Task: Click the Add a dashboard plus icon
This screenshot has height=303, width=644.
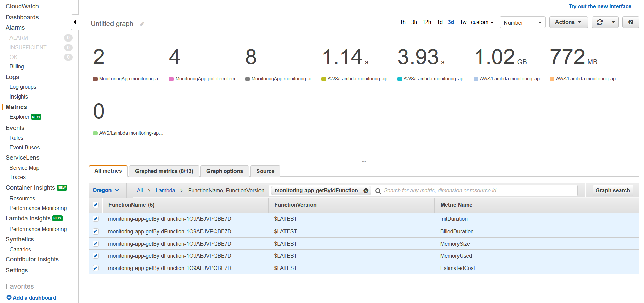Action: click(9, 298)
